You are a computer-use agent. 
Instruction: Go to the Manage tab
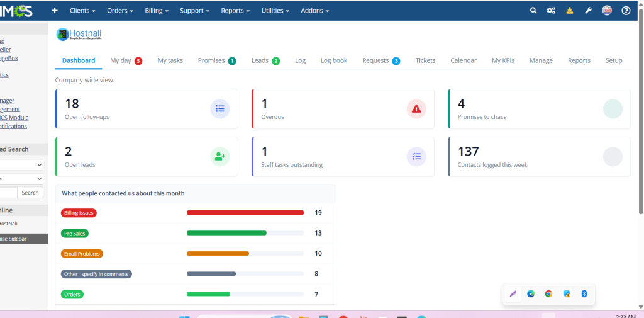tap(541, 60)
